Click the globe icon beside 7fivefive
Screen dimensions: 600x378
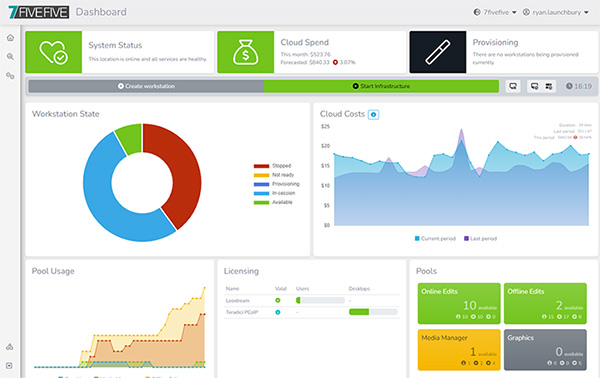pyautogui.click(x=477, y=12)
